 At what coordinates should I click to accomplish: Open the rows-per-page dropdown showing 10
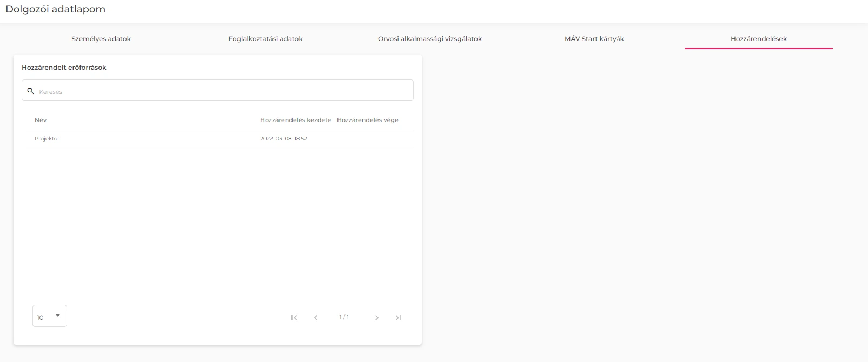(49, 316)
